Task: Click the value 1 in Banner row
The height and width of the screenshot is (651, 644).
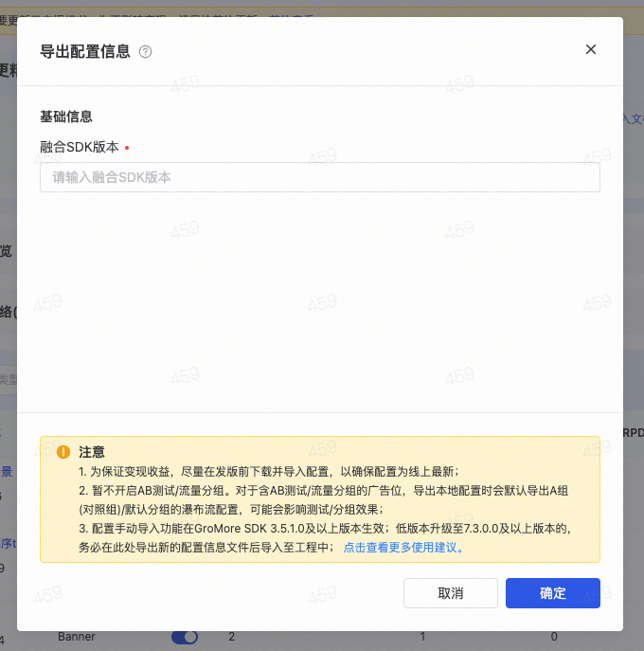Action: pyautogui.click(x=422, y=637)
